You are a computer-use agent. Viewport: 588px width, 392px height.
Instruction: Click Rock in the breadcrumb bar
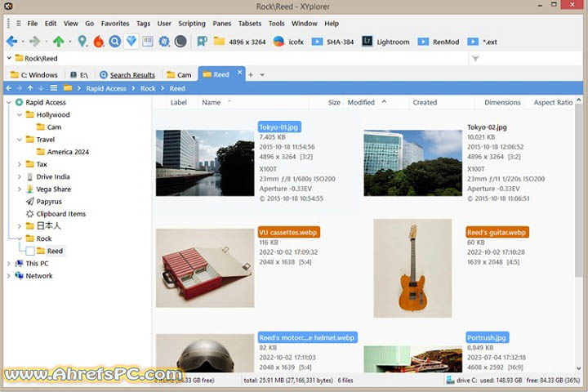tap(148, 88)
